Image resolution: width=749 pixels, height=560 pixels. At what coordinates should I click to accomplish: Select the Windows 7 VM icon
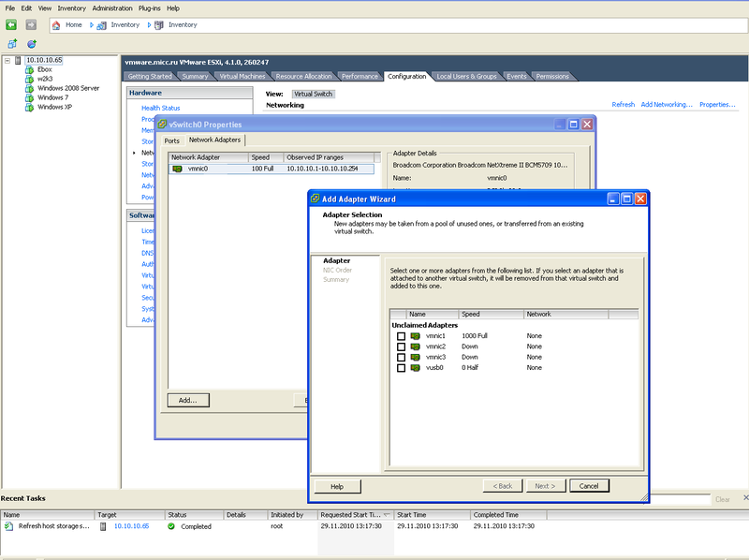(x=30, y=97)
